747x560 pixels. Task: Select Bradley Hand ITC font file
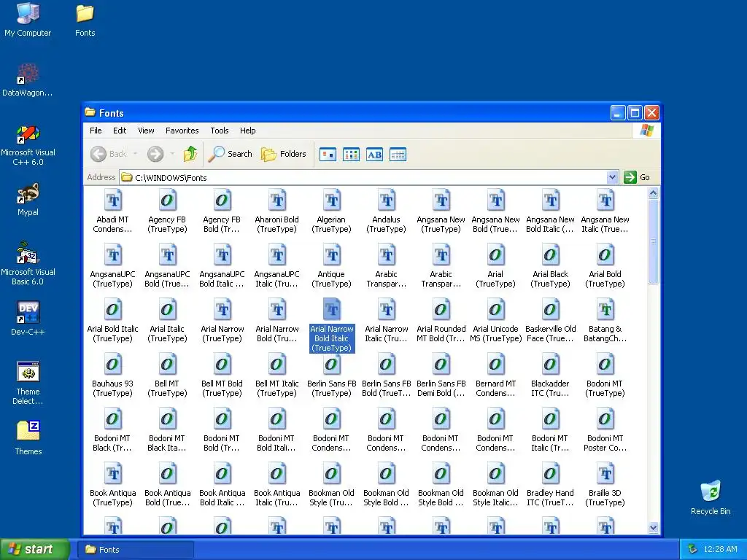[550, 485]
